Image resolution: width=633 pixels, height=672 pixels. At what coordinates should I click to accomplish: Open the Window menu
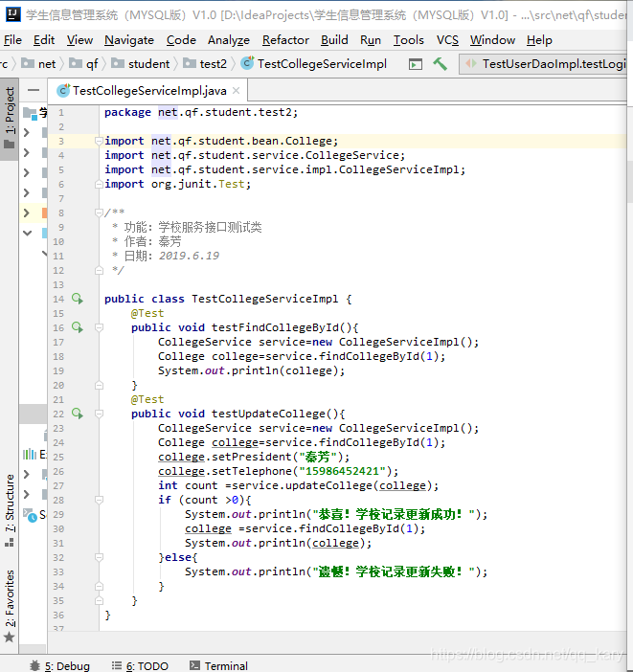492,40
